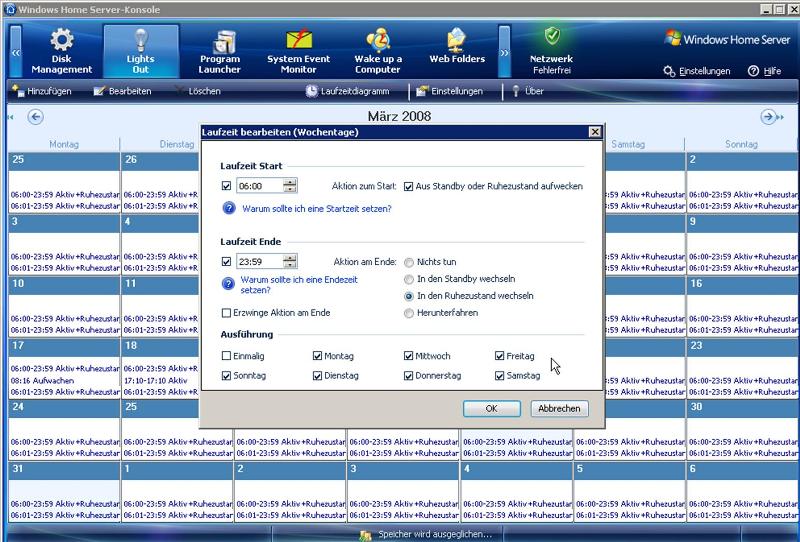Confirm the dialog with OK
The image size is (800, 542).
492,408
